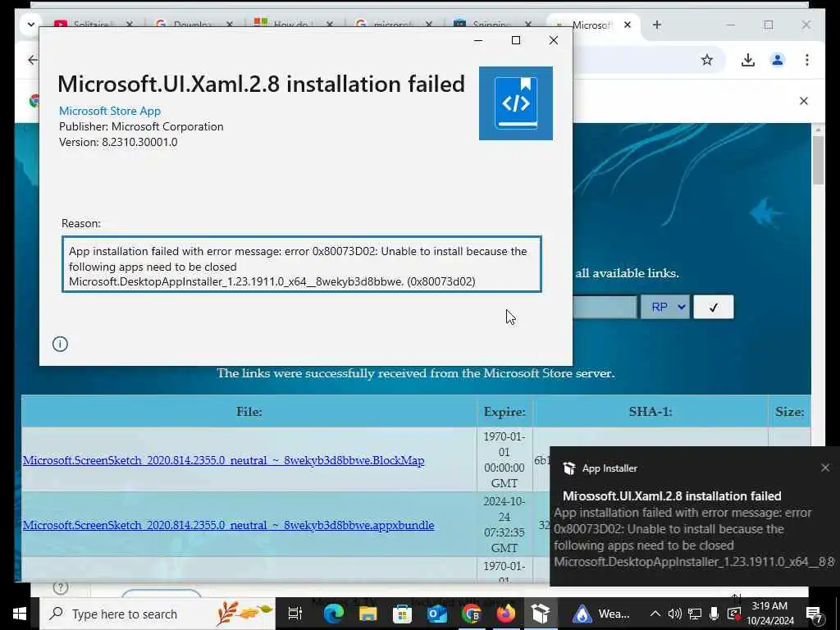Open the RP ring dropdown
The image size is (840, 630).
click(665, 307)
